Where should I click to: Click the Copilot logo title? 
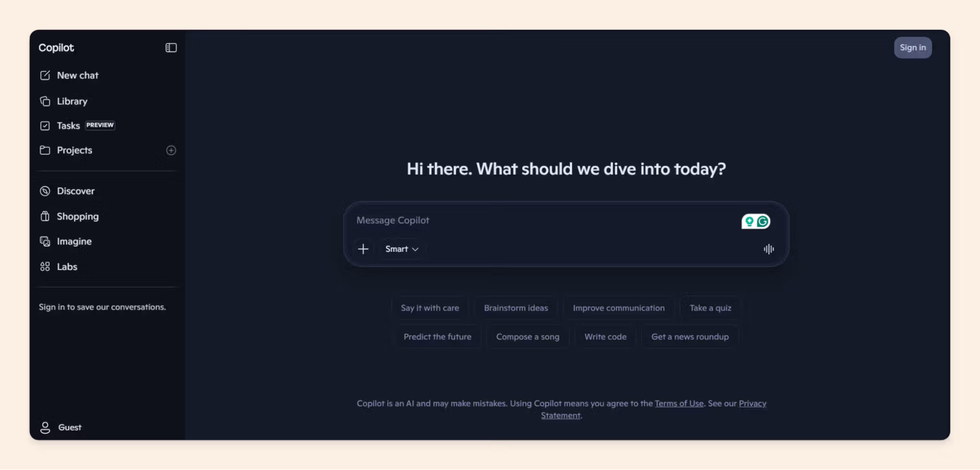point(56,48)
